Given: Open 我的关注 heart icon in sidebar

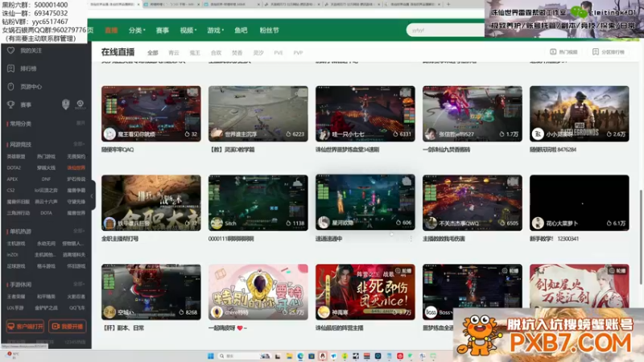Looking at the screenshot, I should pos(11,51).
